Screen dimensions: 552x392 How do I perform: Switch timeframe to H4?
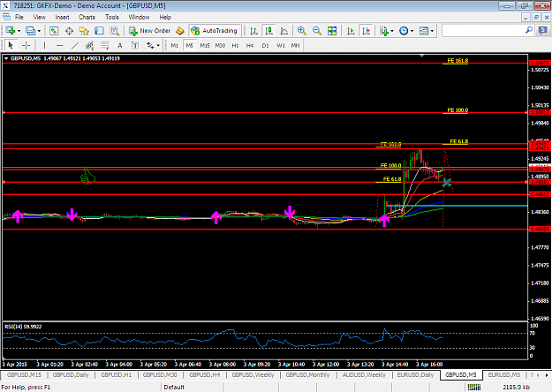(x=250, y=45)
